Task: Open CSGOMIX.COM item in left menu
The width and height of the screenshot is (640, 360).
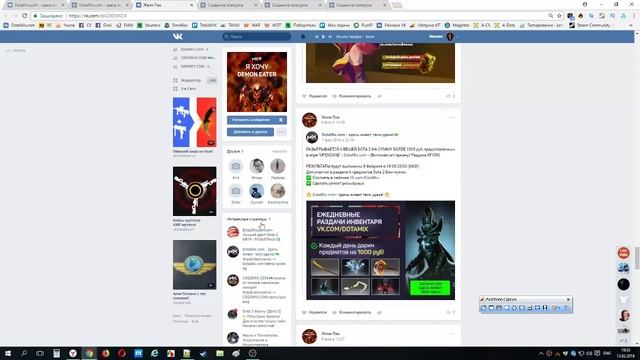Action: (x=194, y=58)
